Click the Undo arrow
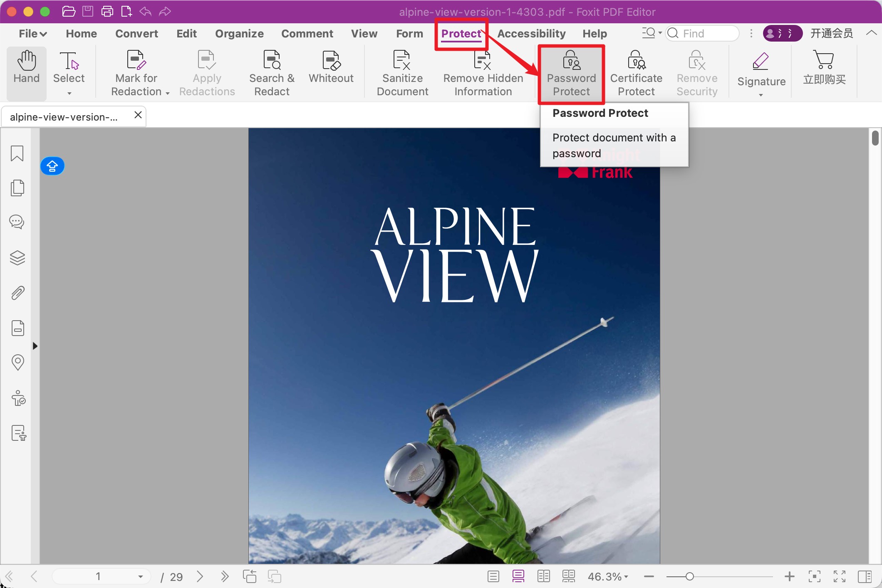The image size is (882, 588). [x=145, y=11]
